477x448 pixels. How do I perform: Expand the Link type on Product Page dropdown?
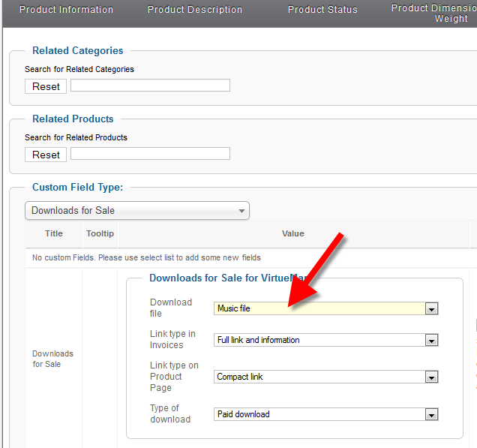[x=325, y=377]
